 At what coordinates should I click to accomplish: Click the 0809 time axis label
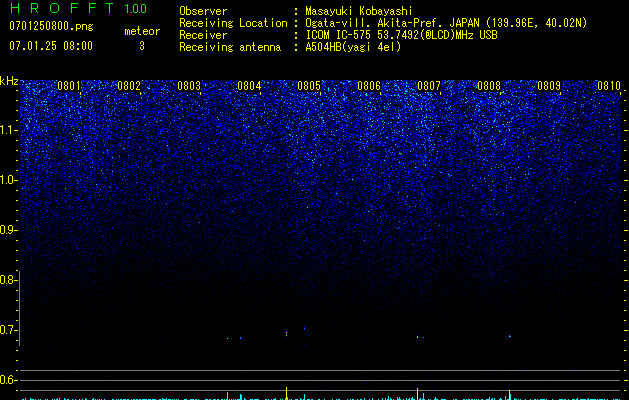tap(549, 85)
